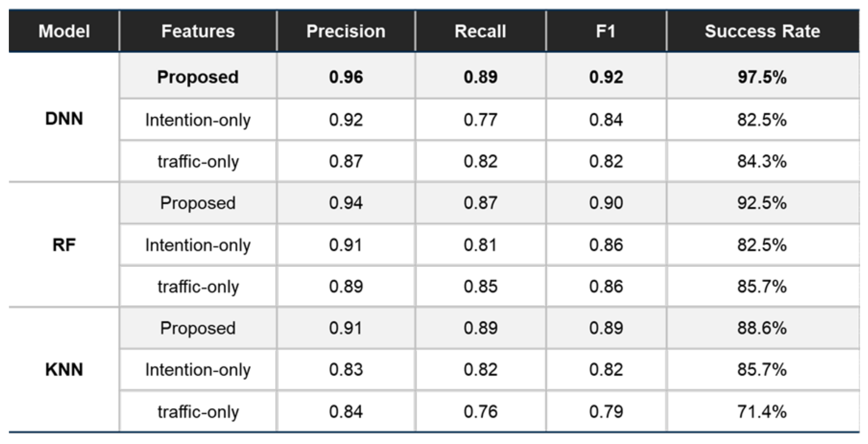Click the 88.6% success rate cell
The image size is (868, 444).
coord(762,328)
